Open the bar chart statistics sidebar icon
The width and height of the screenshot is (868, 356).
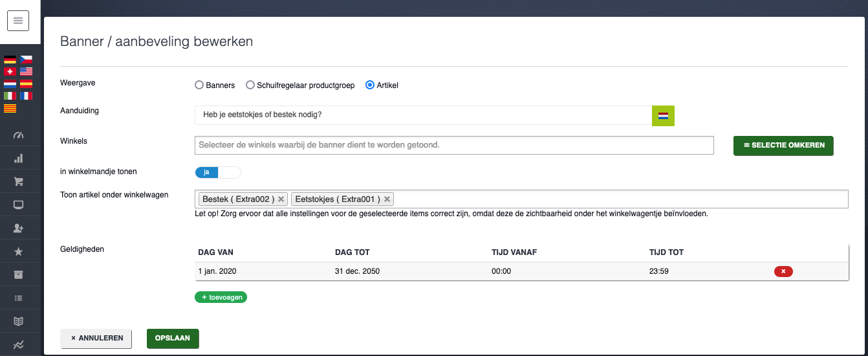coord(18,159)
